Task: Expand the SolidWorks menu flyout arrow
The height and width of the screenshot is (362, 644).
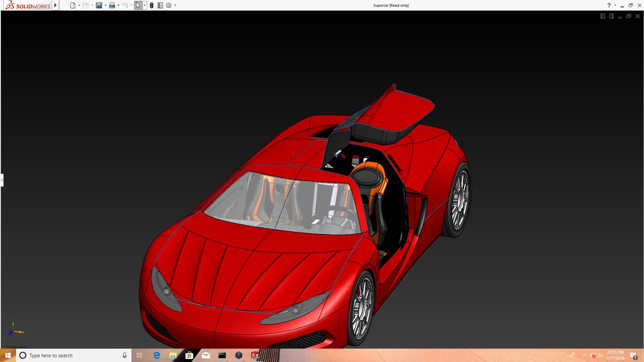Action: coord(56,5)
